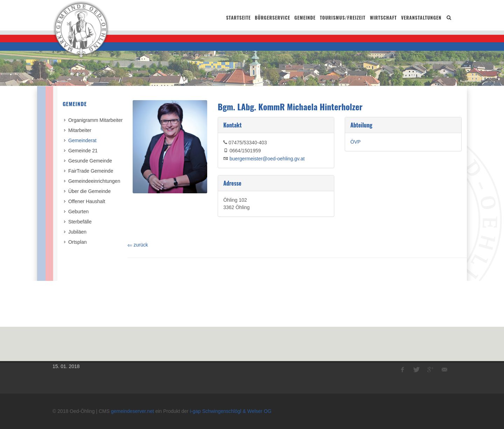
Task: Open Mitarbeiter in the sidebar
Action: [80, 130]
